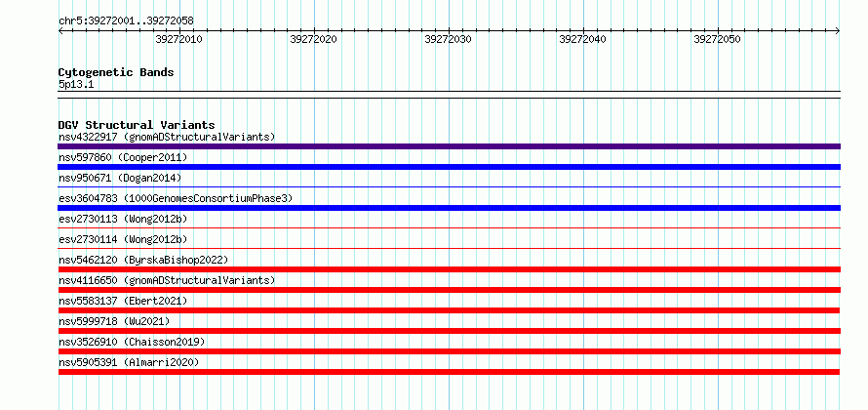Select the blue bar under esv3604783
The height and width of the screenshot is (410, 868).
tap(449, 208)
